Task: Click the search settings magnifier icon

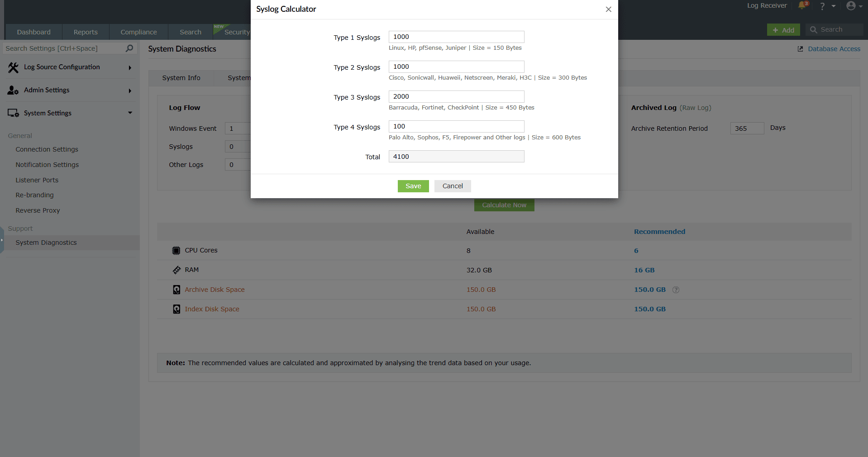Action: coord(129,48)
